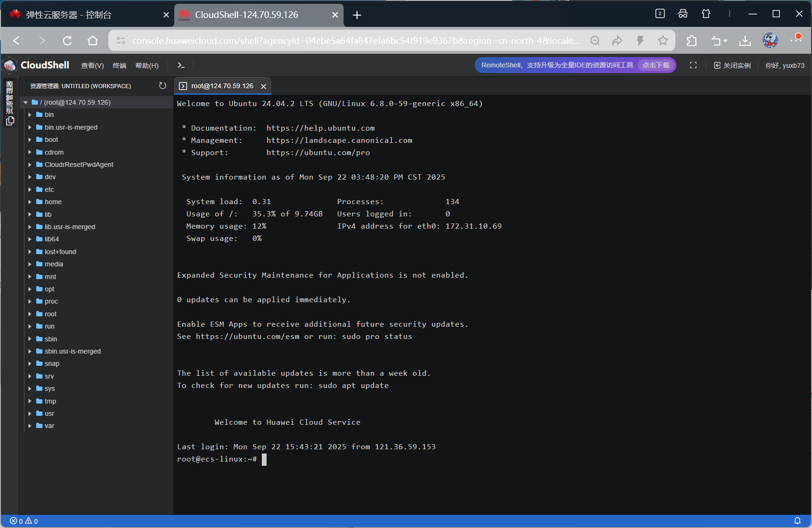This screenshot has height=528, width=812.
Task: Open the file copy icon in side strip
Action: 10,121
